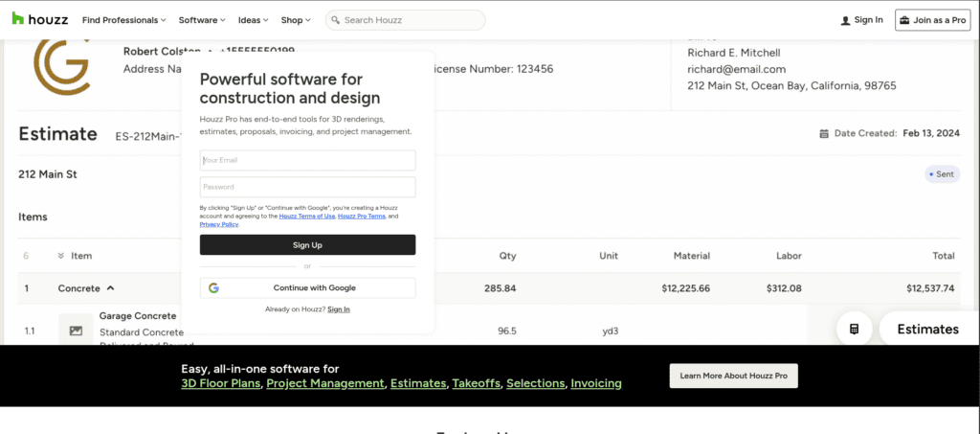Collapse all items using double chevron
980x434 pixels.
(60, 256)
